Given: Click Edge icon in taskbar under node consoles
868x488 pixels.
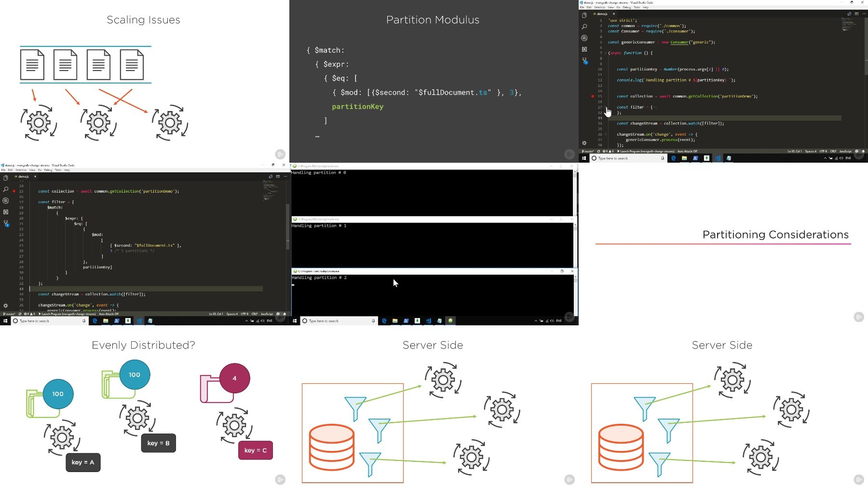Looking at the screenshot, I should coord(384,321).
